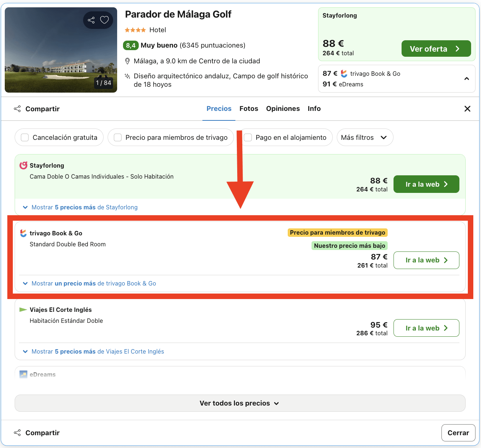This screenshot has height=448, width=481.
Task: Click the trivago Book & Go logo in list
Action: (23, 233)
